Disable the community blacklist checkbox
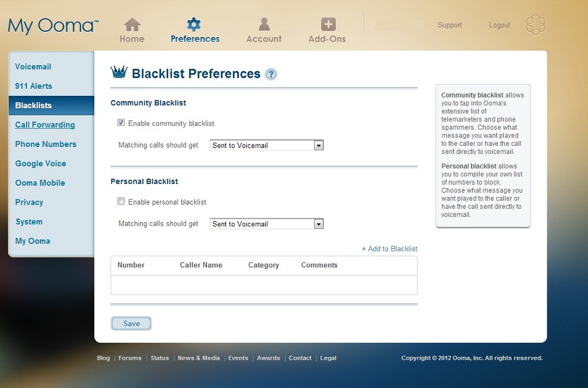This screenshot has height=388, width=588. [121, 123]
